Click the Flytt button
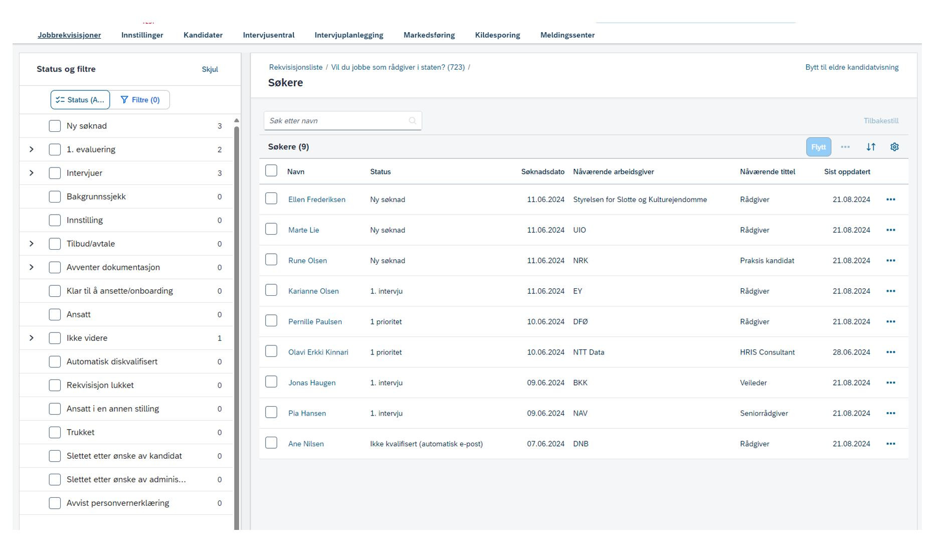 tap(819, 147)
